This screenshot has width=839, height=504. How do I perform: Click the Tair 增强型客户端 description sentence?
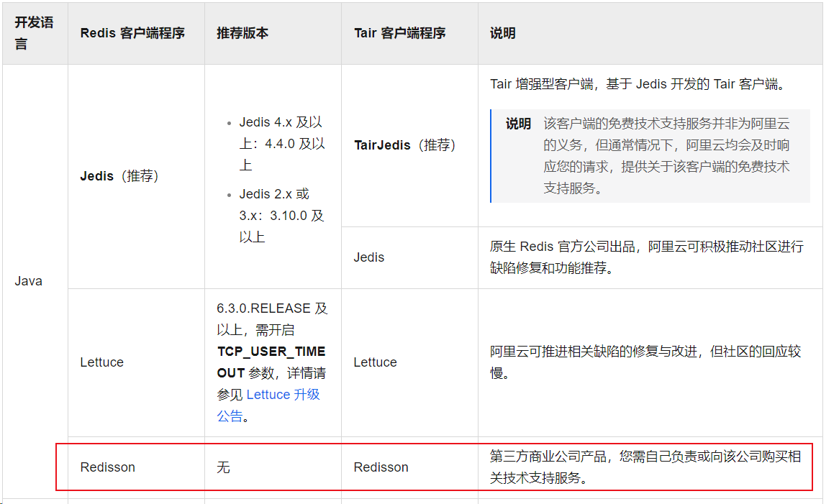pyautogui.click(x=640, y=84)
